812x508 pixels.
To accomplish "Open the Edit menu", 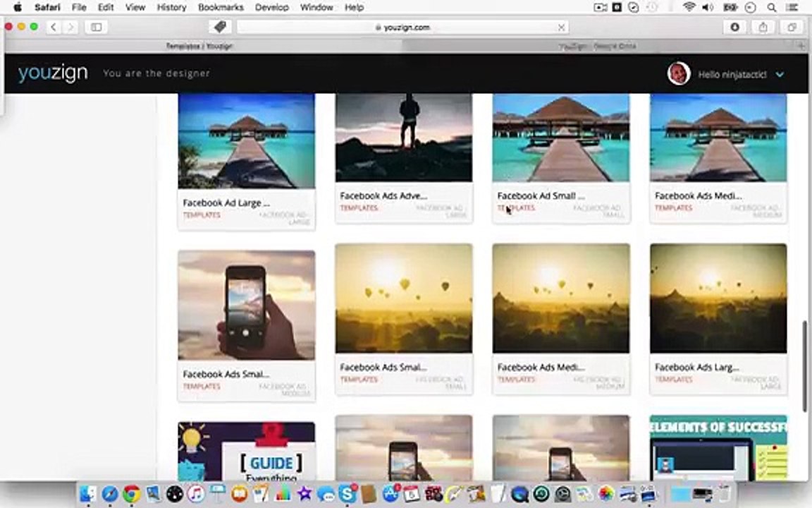I will tap(106, 7).
